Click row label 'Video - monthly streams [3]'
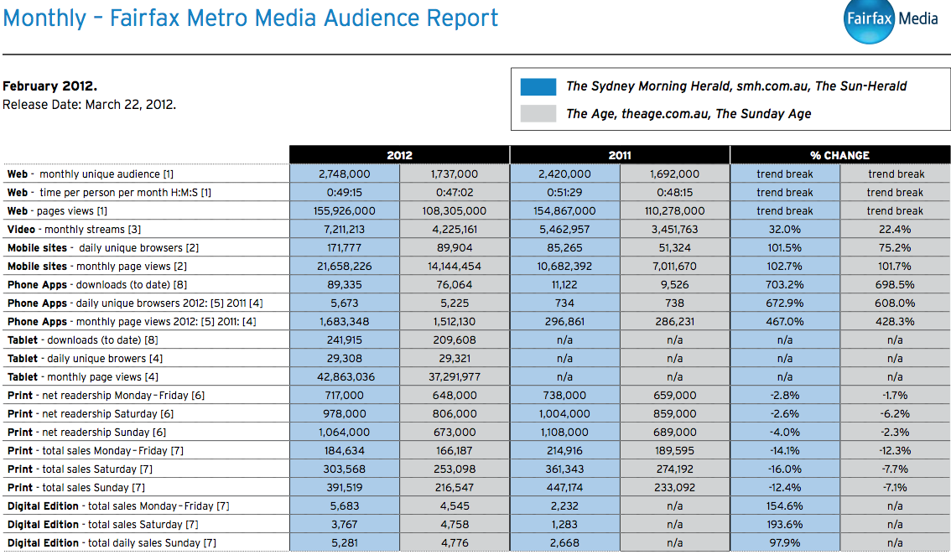 click(74, 230)
